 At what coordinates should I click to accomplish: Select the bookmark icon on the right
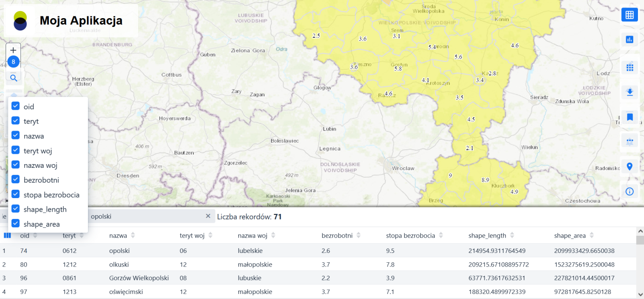pos(630,117)
